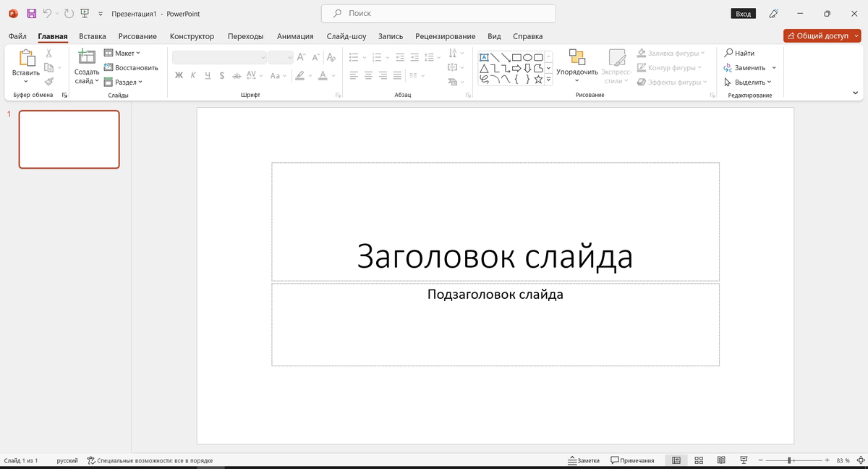Click the Decrease Font Size icon
The width and height of the screenshot is (868, 469).
(316, 57)
